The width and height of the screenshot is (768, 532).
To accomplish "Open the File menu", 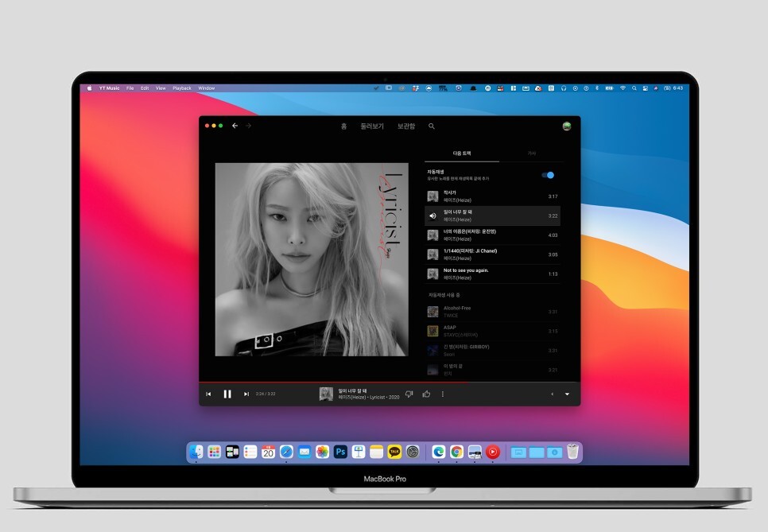I will point(130,88).
